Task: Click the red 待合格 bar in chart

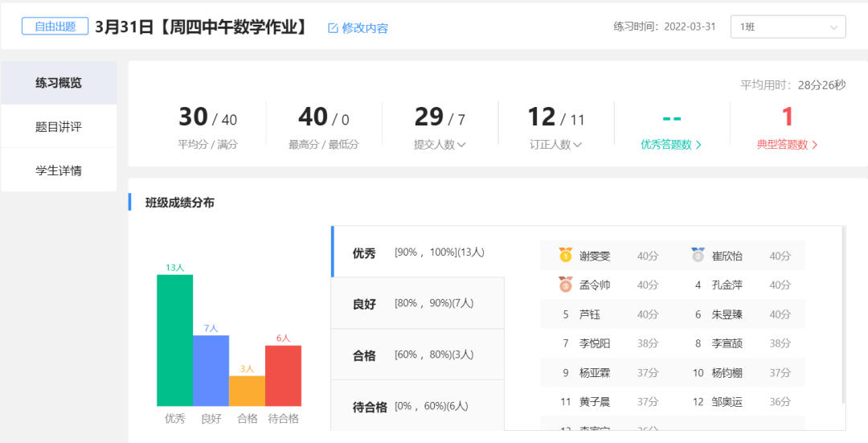Action: 283,375
